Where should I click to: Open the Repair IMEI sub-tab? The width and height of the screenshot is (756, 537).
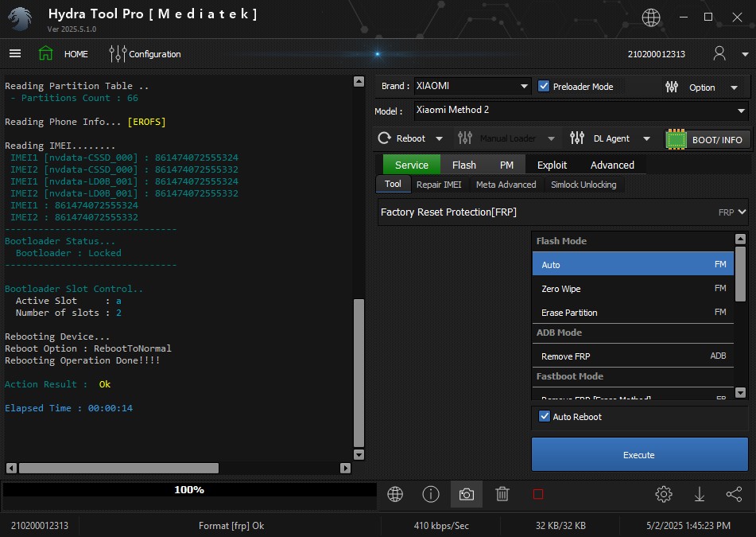point(439,185)
